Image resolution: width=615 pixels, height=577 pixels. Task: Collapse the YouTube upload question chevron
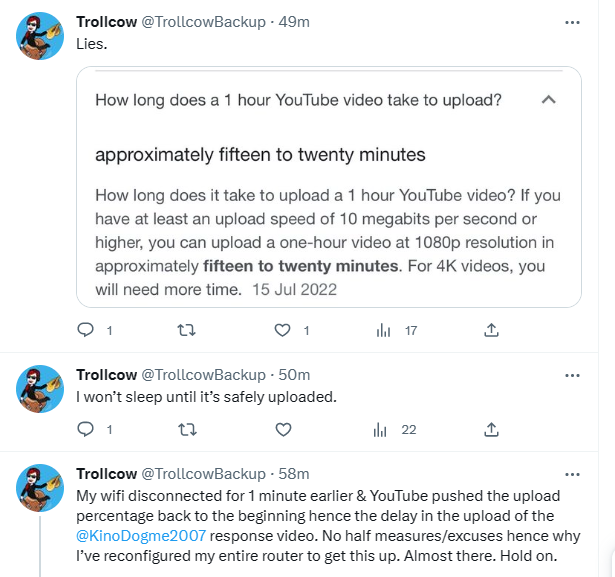(548, 100)
